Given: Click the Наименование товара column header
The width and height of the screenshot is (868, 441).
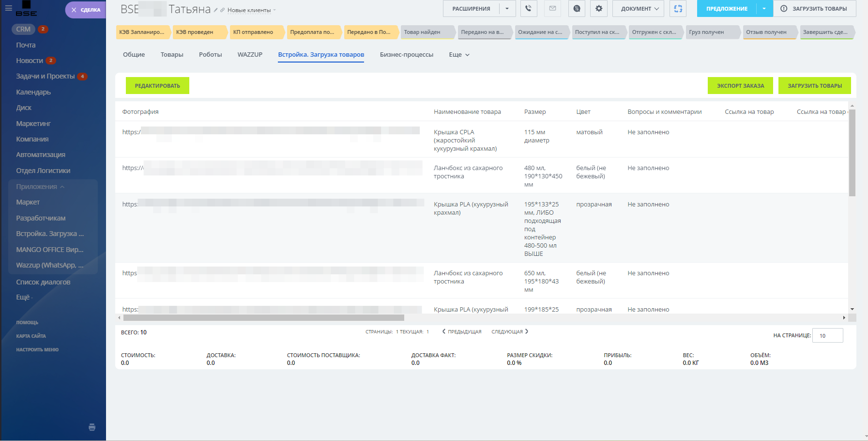Looking at the screenshot, I should pyautogui.click(x=467, y=111).
